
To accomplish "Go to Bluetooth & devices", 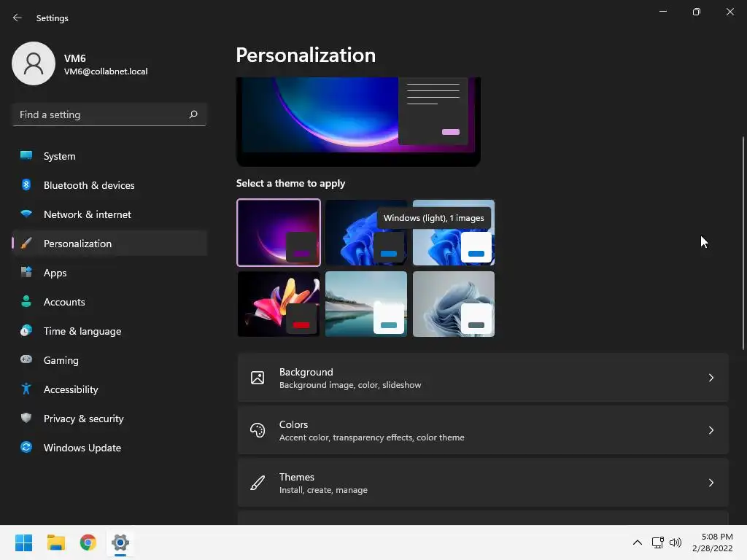I will coord(109,185).
